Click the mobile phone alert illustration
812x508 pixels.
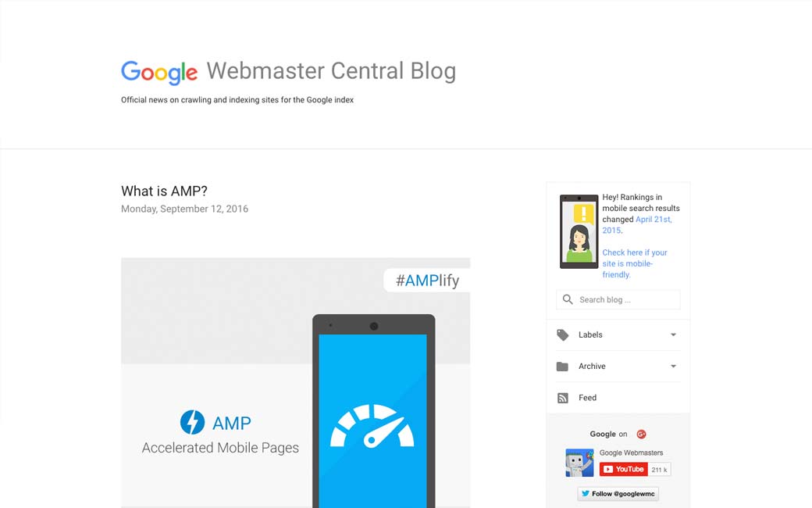(579, 231)
